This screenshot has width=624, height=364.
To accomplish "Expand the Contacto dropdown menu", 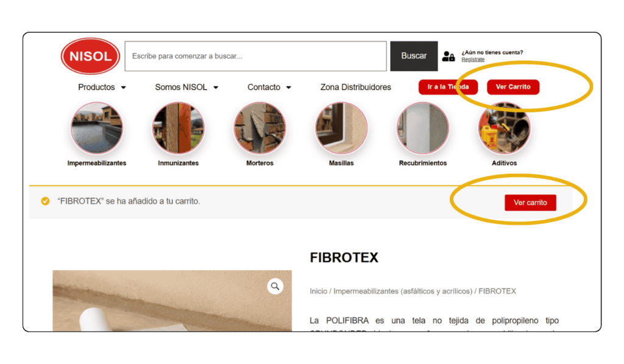I will click(x=269, y=87).
